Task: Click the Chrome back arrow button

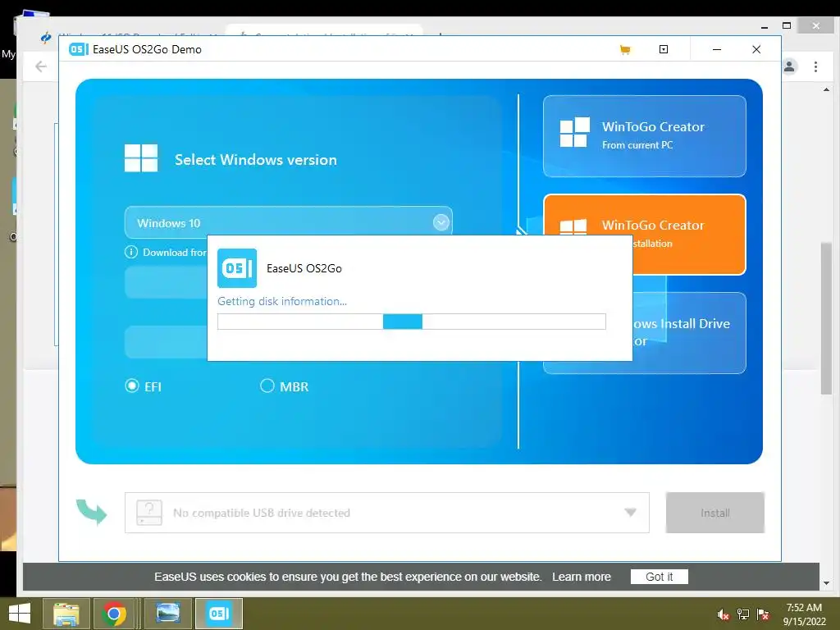Action: coord(41,66)
